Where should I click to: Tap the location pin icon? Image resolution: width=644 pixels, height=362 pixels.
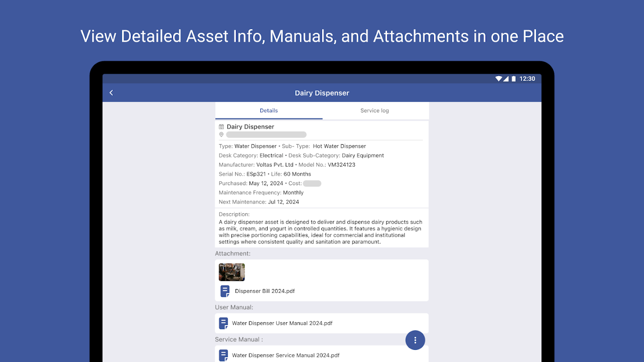click(x=221, y=134)
